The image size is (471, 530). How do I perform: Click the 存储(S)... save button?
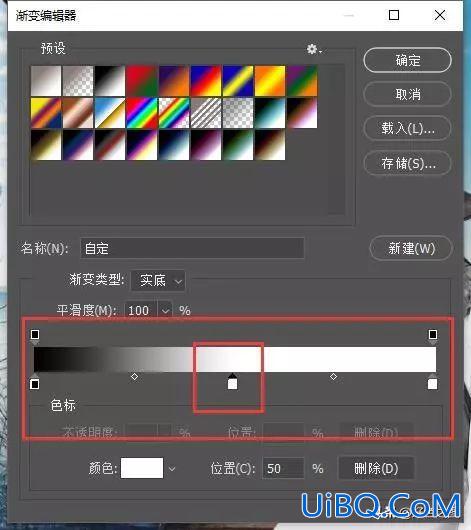pyautogui.click(x=407, y=164)
